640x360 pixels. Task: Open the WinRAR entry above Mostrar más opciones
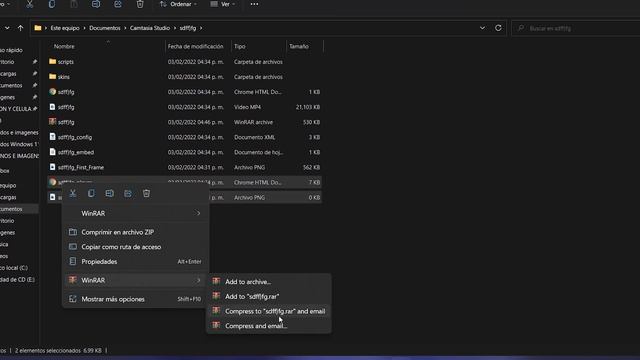tap(136, 280)
